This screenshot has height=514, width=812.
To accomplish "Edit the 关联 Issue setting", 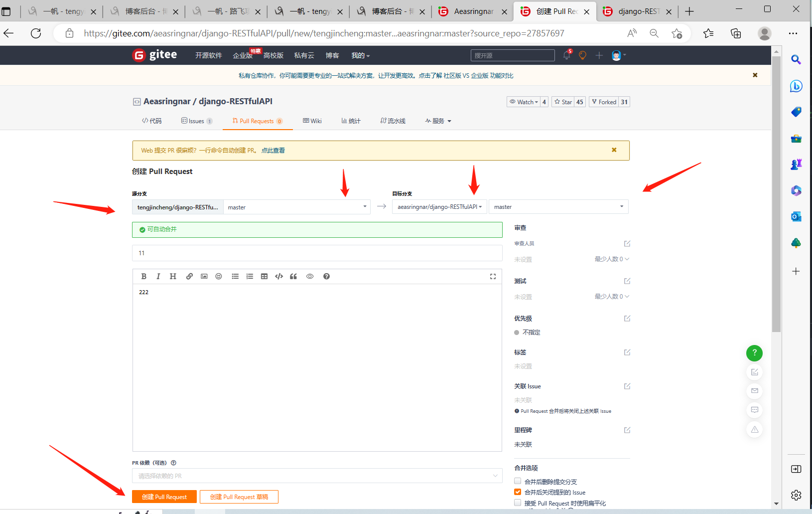I will point(627,386).
